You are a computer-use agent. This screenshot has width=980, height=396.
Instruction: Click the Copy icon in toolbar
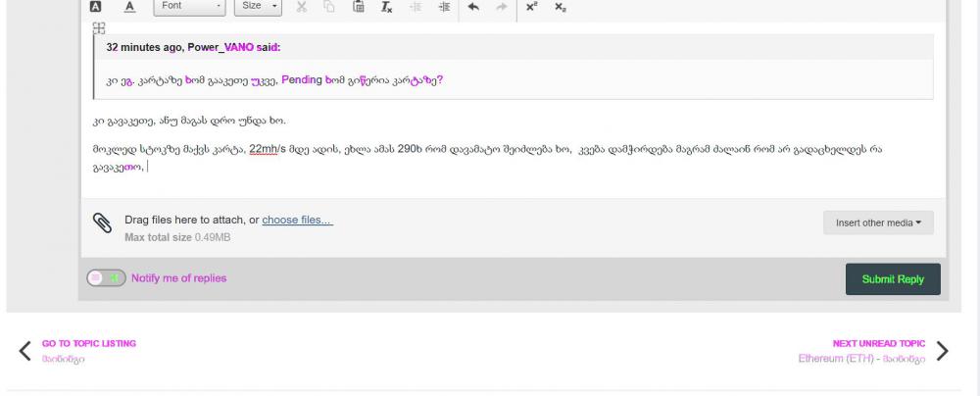(329, 7)
